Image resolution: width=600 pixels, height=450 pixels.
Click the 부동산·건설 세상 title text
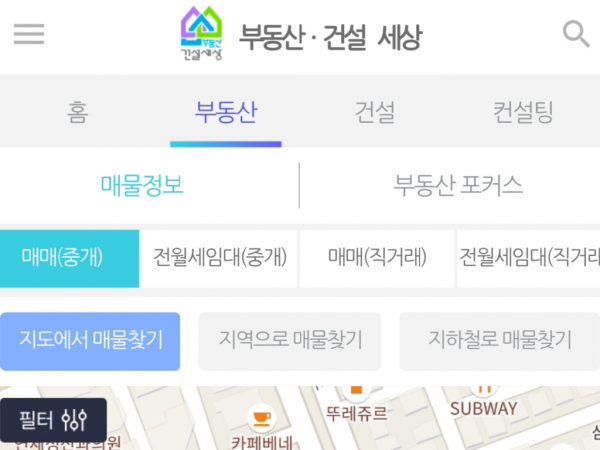coord(331,37)
